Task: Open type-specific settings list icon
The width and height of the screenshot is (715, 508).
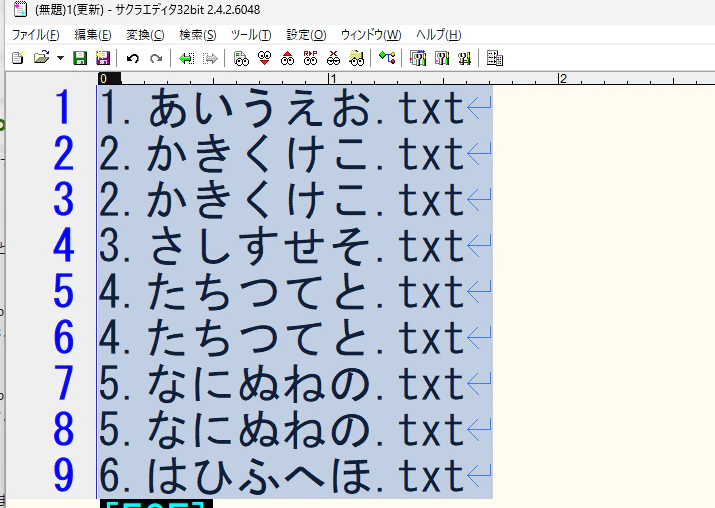Action: point(418,58)
